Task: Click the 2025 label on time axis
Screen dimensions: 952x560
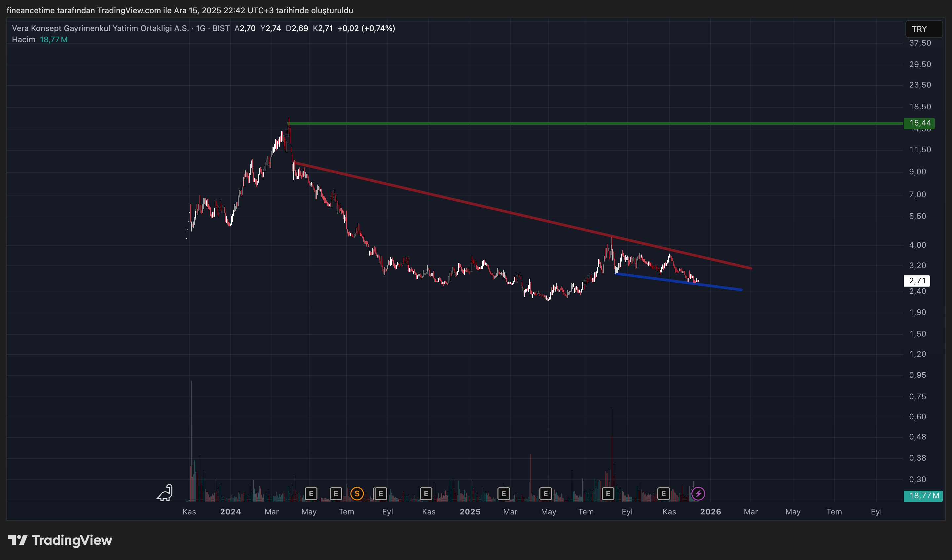Action: click(x=470, y=512)
